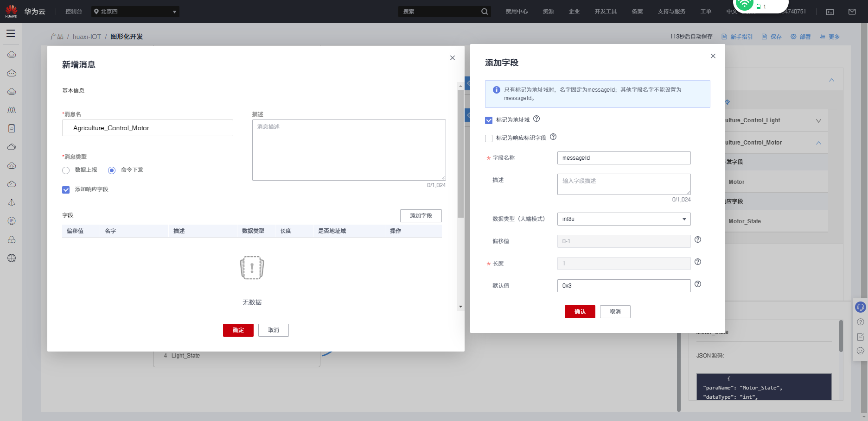868x421 pixels.
Task: Click the red 确认 button in 添加字段 dialog
Action: coord(580,312)
